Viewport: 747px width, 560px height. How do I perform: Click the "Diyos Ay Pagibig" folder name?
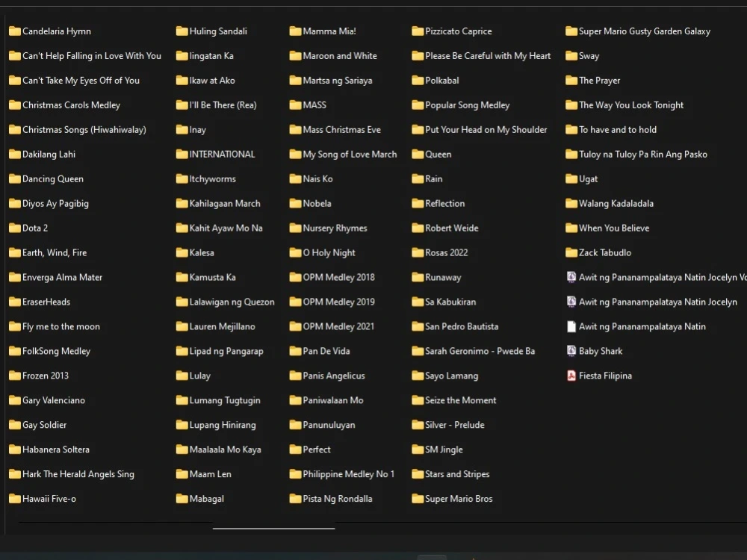click(55, 203)
